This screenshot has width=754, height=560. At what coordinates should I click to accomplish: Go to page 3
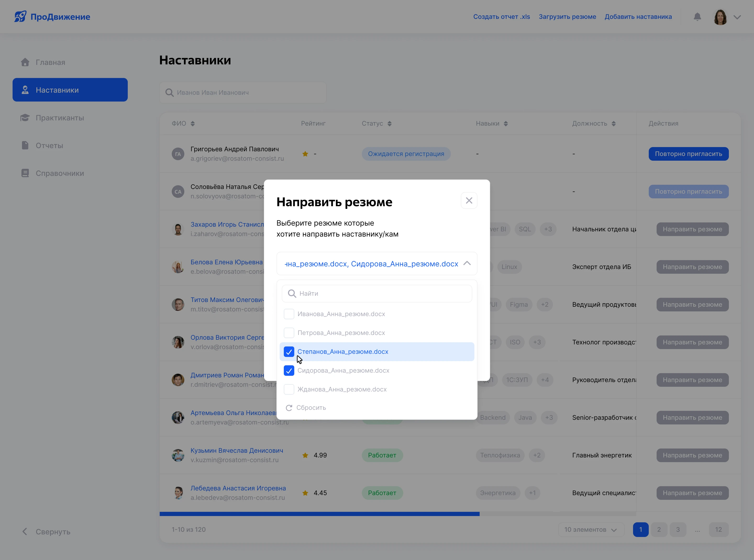tap(678, 529)
